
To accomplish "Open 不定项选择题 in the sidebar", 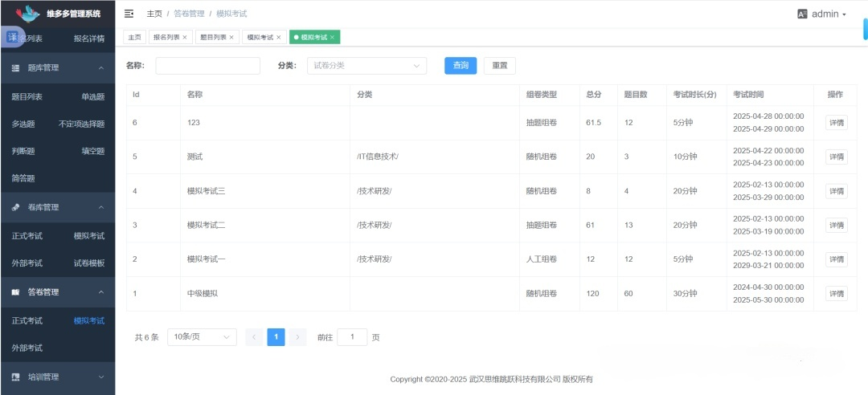I will click(81, 124).
